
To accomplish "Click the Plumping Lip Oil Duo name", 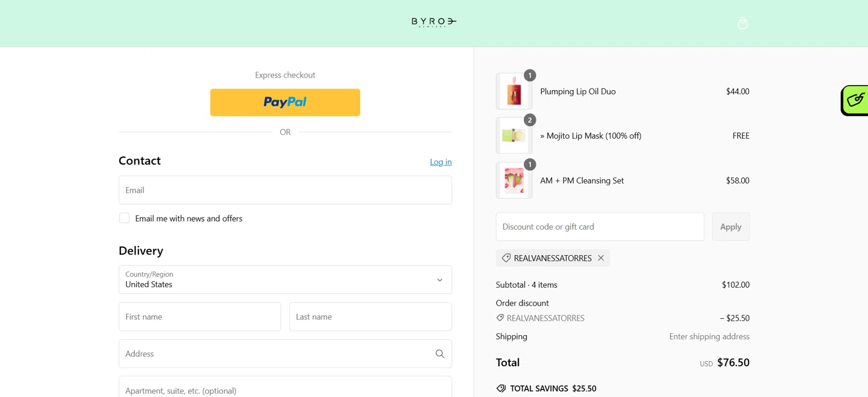I will pos(578,91).
